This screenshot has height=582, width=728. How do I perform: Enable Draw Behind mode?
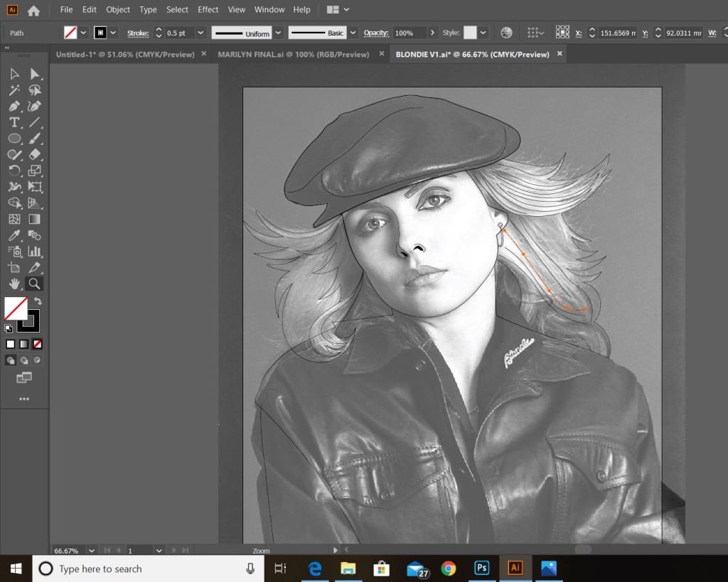(x=24, y=360)
